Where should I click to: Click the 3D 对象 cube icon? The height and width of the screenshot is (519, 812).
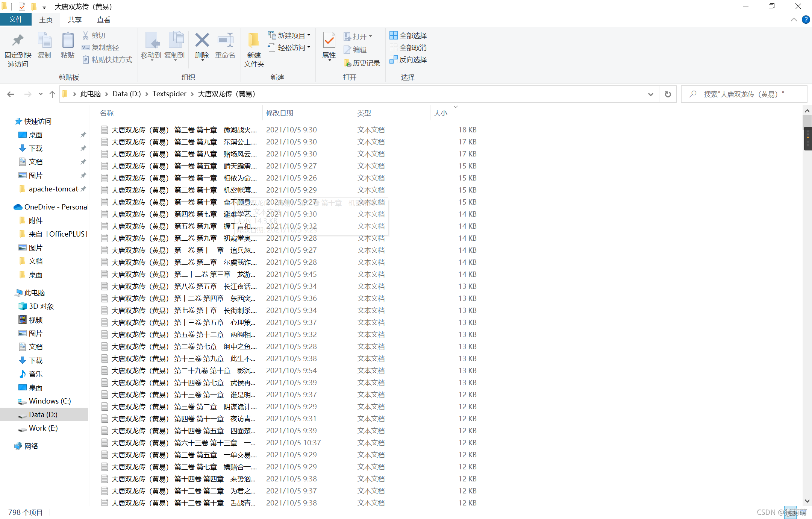[23, 306]
